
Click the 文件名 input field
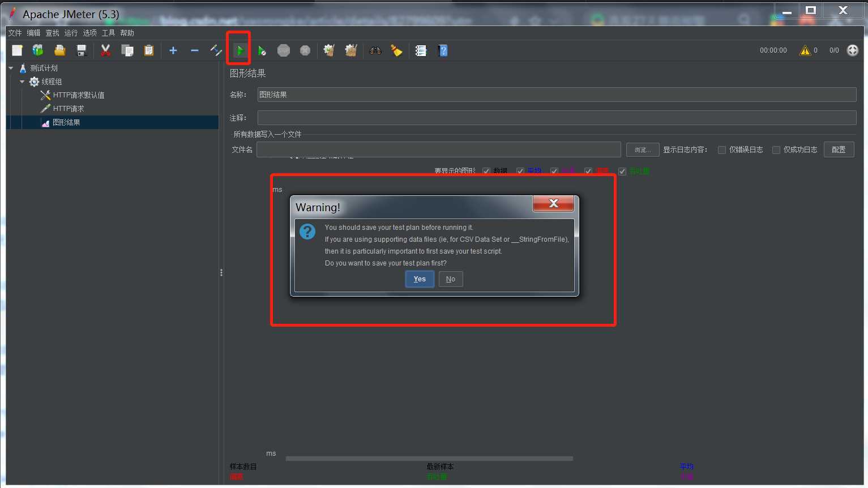[439, 149]
